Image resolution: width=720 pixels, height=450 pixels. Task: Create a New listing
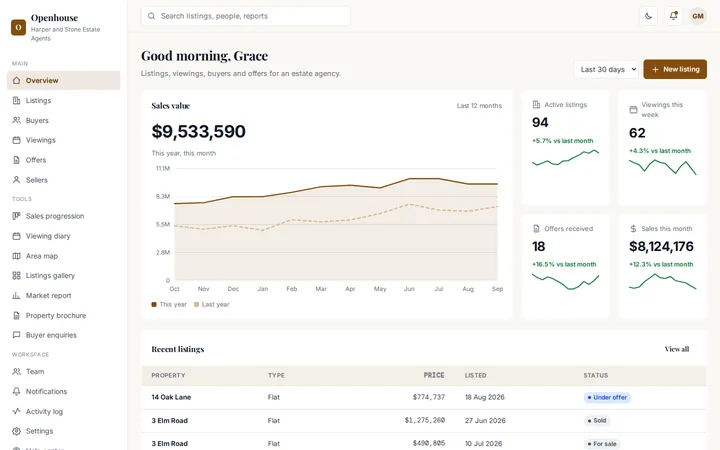pyautogui.click(x=675, y=69)
